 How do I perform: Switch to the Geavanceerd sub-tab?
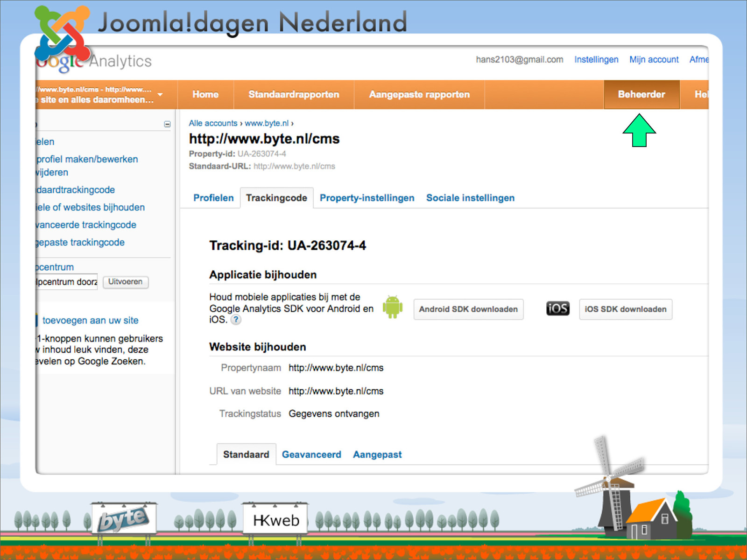click(x=311, y=455)
